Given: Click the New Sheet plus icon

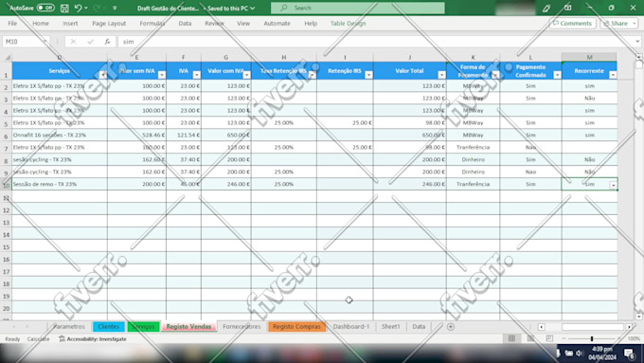Looking at the screenshot, I should pyautogui.click(x=451, y=326).
